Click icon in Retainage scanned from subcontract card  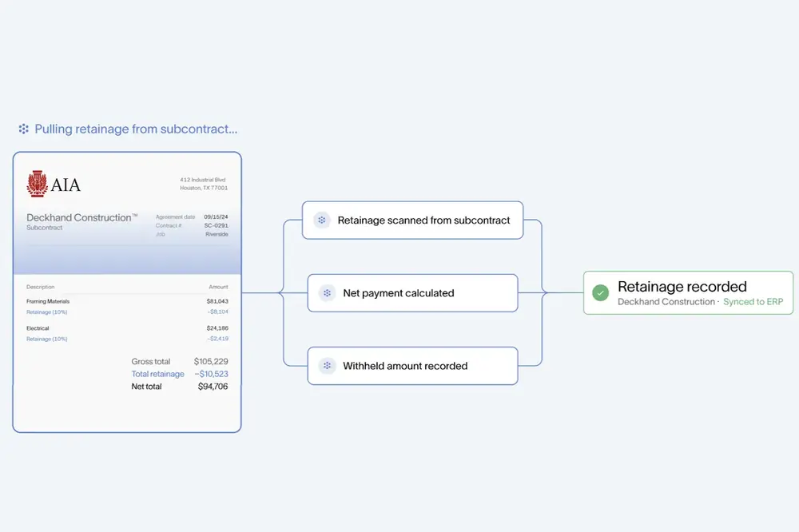click(321, 220)
